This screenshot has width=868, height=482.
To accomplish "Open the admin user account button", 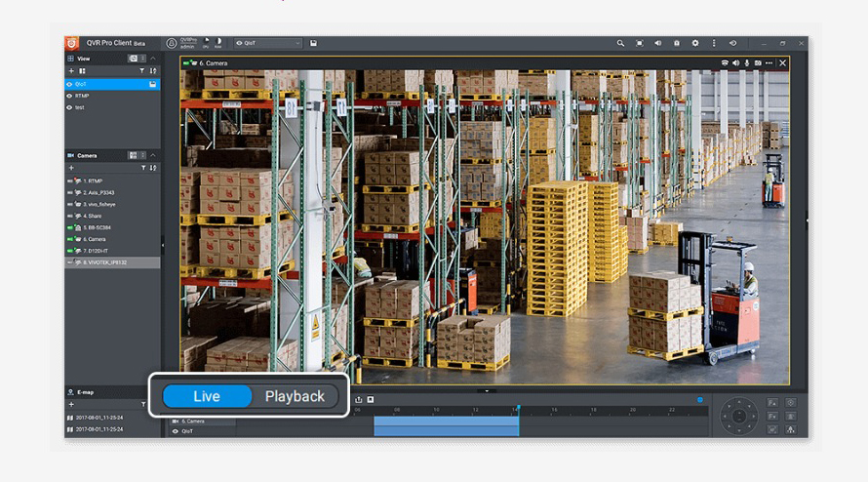I will 172,43.
